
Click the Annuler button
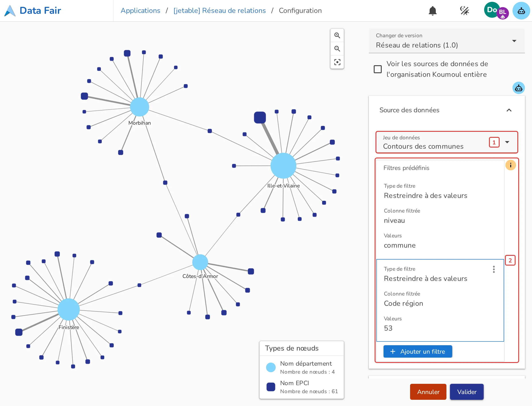pyautogui.click(x=428, y=392)
